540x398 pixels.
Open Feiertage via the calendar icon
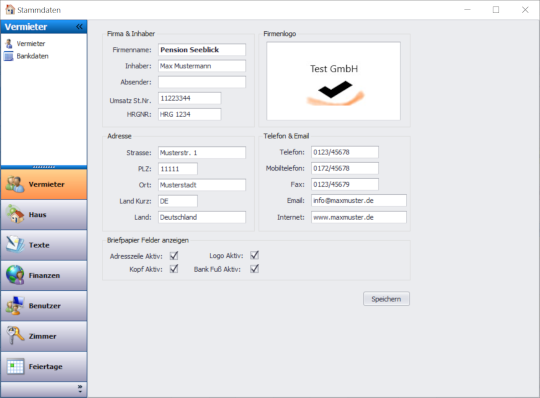15,366
